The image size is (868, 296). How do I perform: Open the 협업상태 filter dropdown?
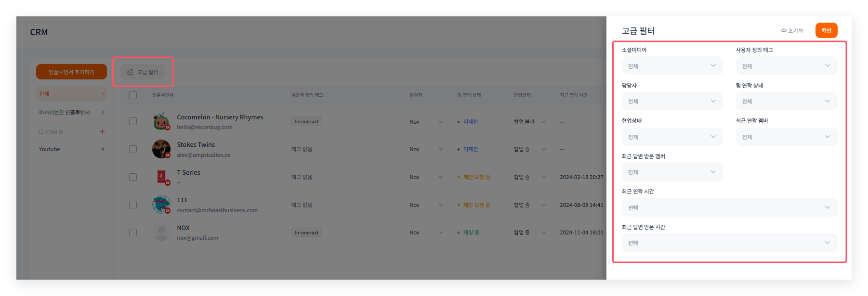pos(672,137)
